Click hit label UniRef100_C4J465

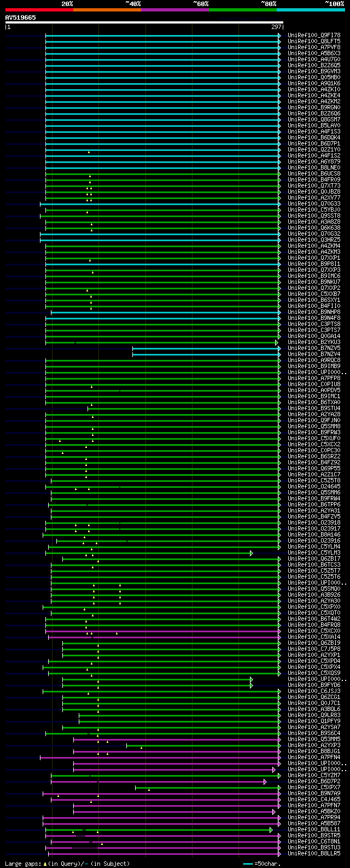pos(314,799)
